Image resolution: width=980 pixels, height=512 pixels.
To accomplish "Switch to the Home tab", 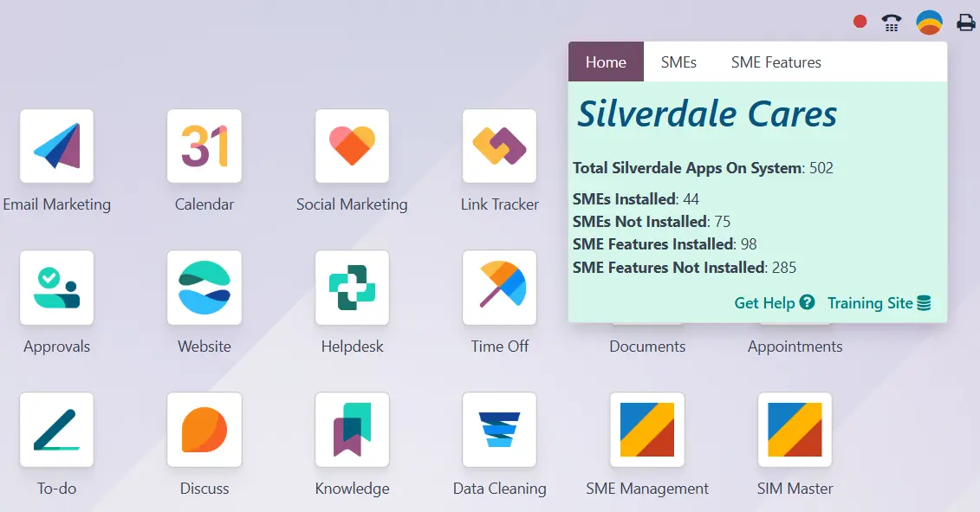I will (x=606, y=62).
